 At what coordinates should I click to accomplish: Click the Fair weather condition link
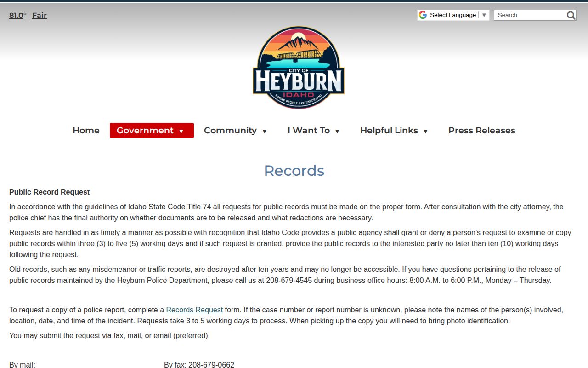click(x=40, y=15)
